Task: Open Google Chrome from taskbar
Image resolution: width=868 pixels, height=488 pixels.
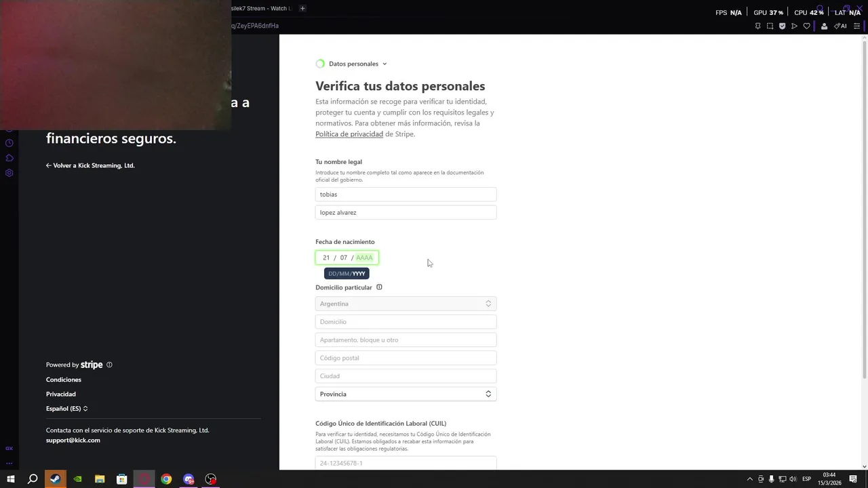Action: (x=166, y=479)
